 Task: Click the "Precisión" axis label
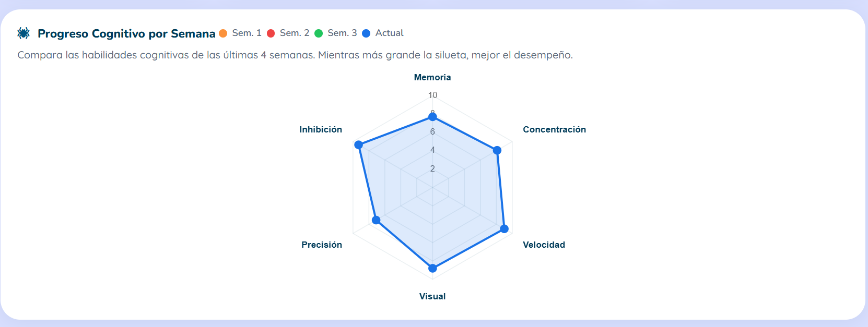(x=322, y=245)
